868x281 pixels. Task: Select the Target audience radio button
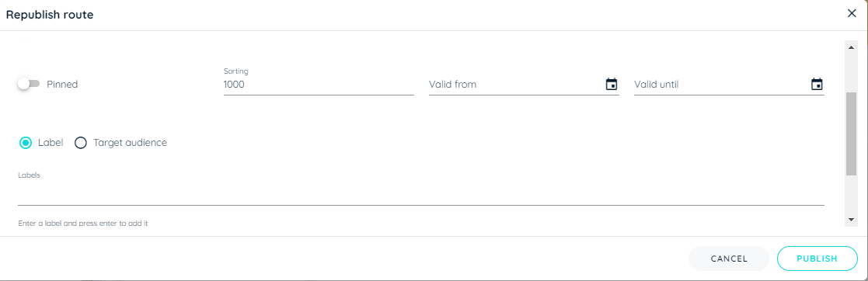click(81, 143)
